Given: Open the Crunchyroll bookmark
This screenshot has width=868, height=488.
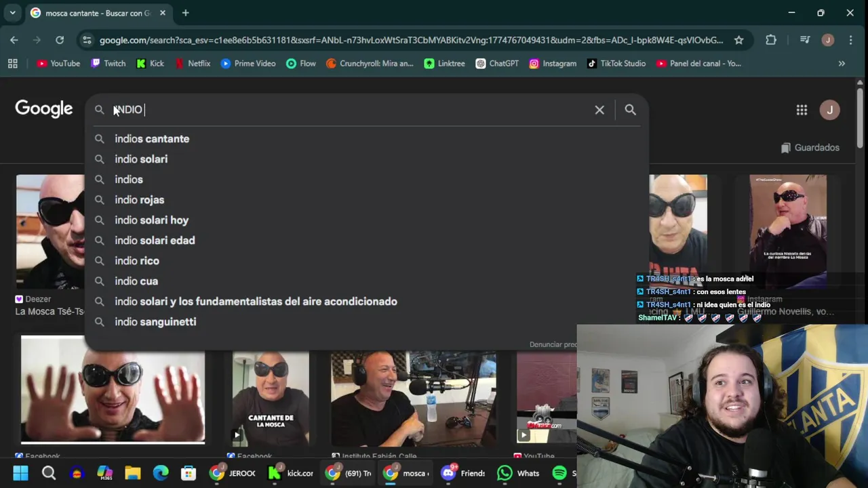Looking at the screenshot, I should coord(370,63).
